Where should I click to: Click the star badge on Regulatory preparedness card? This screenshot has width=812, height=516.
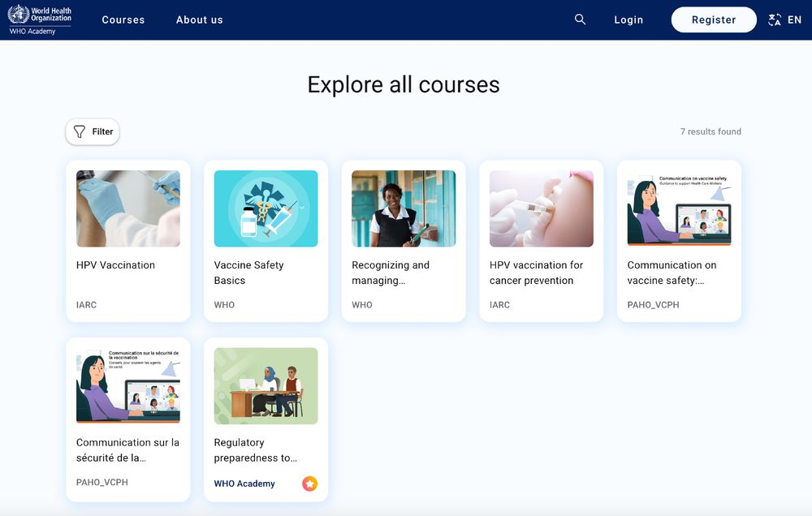point(309,484)
